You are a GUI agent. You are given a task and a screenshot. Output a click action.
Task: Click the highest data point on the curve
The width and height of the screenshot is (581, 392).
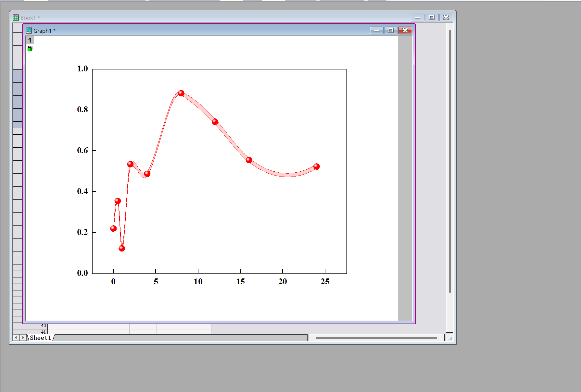coord(181,93)
